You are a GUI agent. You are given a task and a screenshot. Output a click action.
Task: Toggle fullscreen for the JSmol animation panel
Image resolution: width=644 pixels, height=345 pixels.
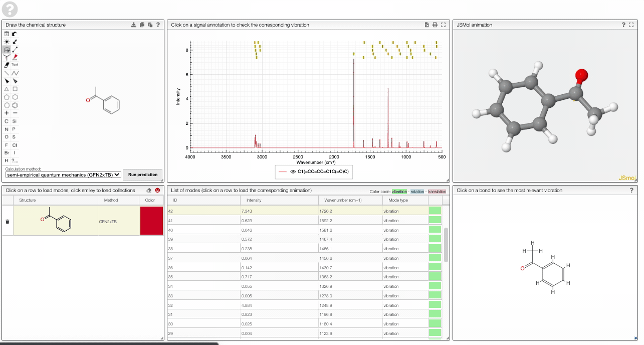pyautogui.click(x=631, y=25)
